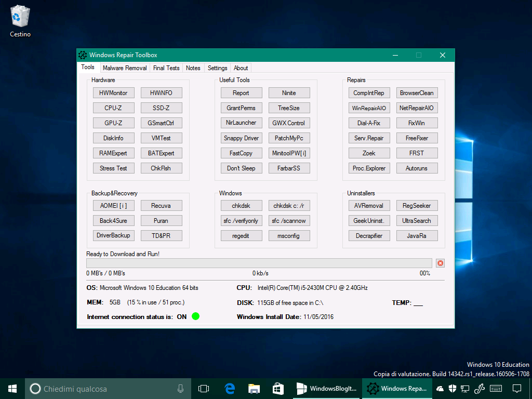The image size is (532, 399).
Task: Open the touch keyboard tray icon
Action: click(496, 389)
